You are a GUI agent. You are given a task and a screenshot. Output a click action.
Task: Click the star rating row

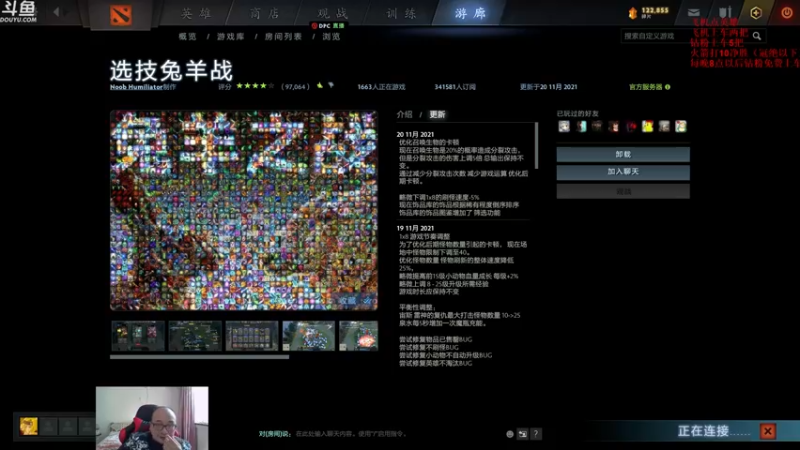[x=255, y=86]
